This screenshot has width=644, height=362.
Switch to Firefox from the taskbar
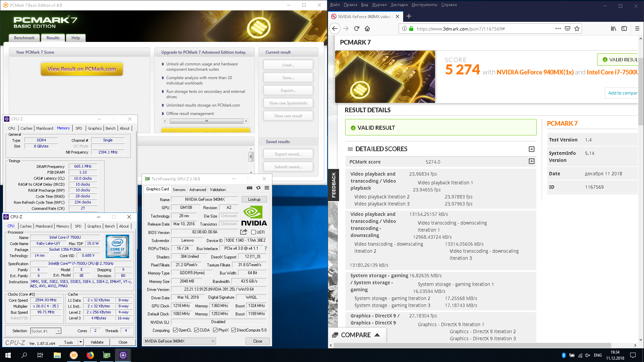(90, 355)
